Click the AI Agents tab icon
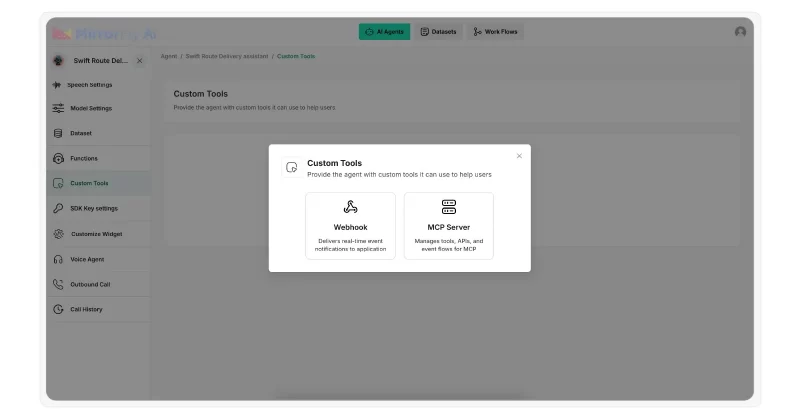 [x=369, y=32]
